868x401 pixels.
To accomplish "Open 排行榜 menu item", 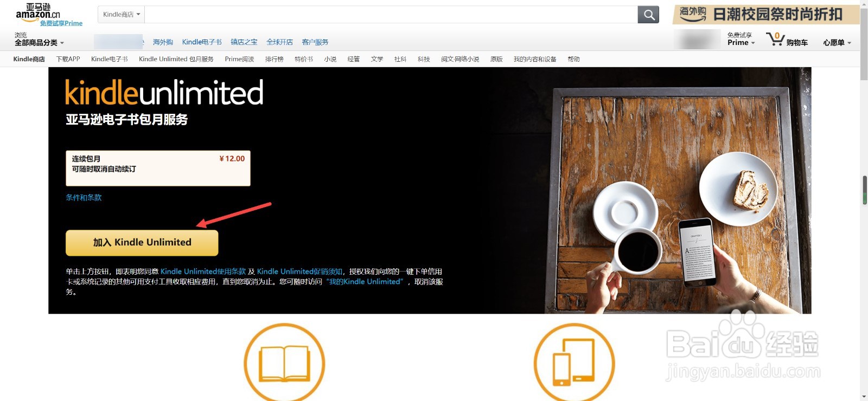I will pyautogui.click(x=275, y=59).
